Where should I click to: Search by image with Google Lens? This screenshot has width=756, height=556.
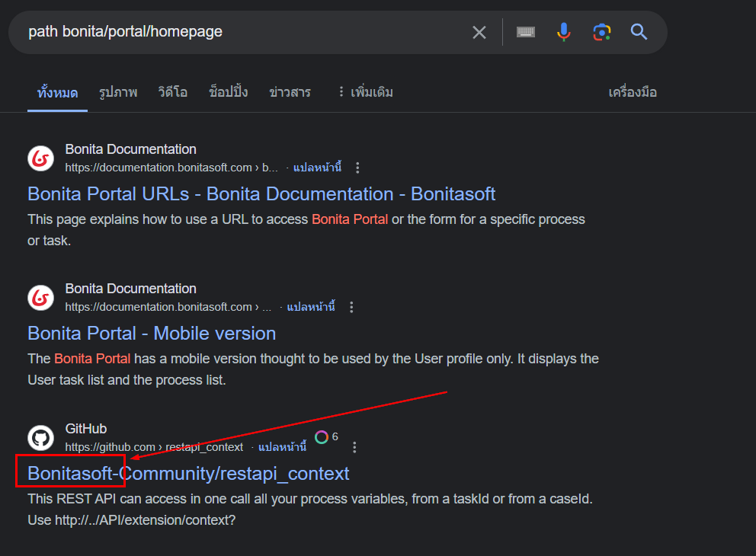point(602,32)
